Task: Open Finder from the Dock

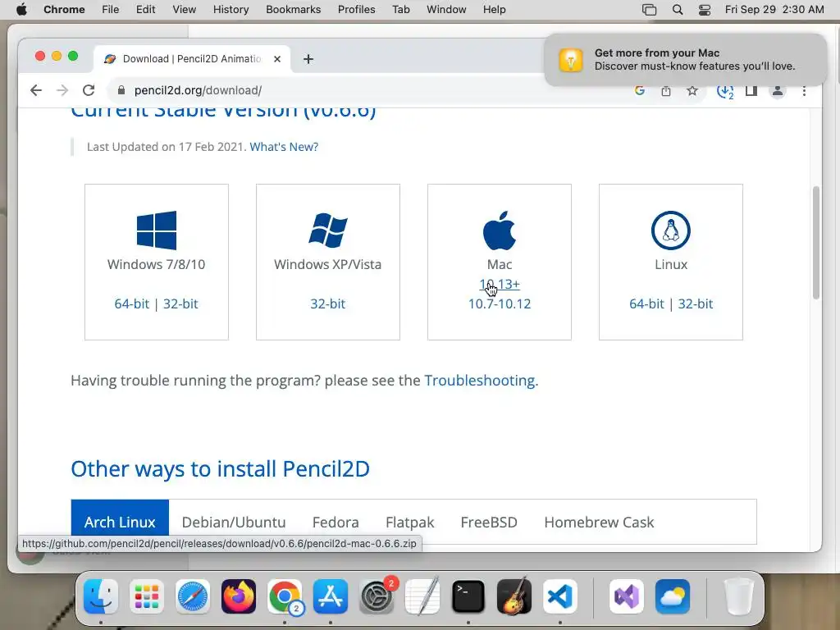Action: point(101,596)
